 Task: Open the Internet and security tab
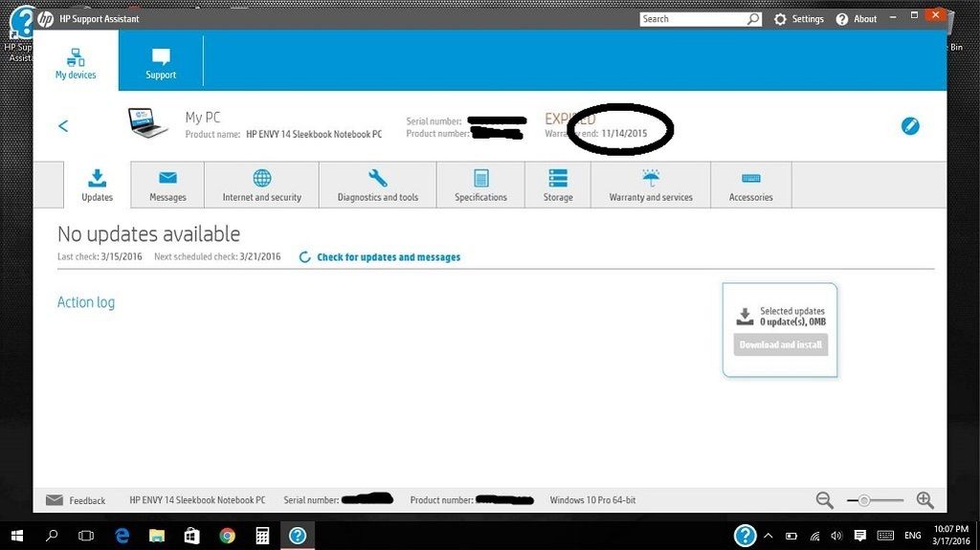262,185
